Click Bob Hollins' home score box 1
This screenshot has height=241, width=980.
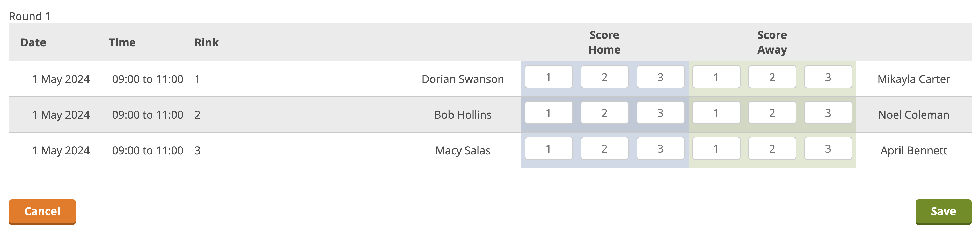(x=548, y=113)
